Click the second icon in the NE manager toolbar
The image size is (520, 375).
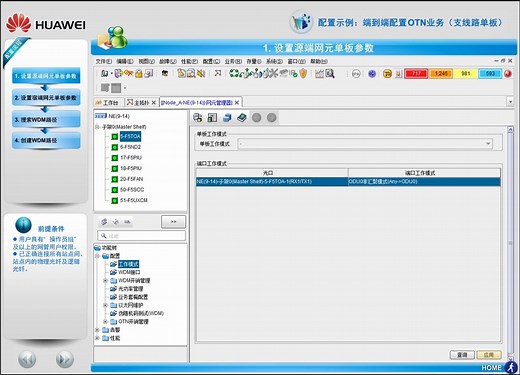[x=212, y=117]
